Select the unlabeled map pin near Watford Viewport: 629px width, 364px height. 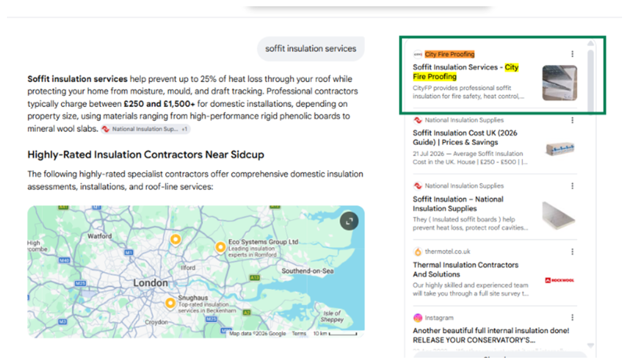(175, 239)
